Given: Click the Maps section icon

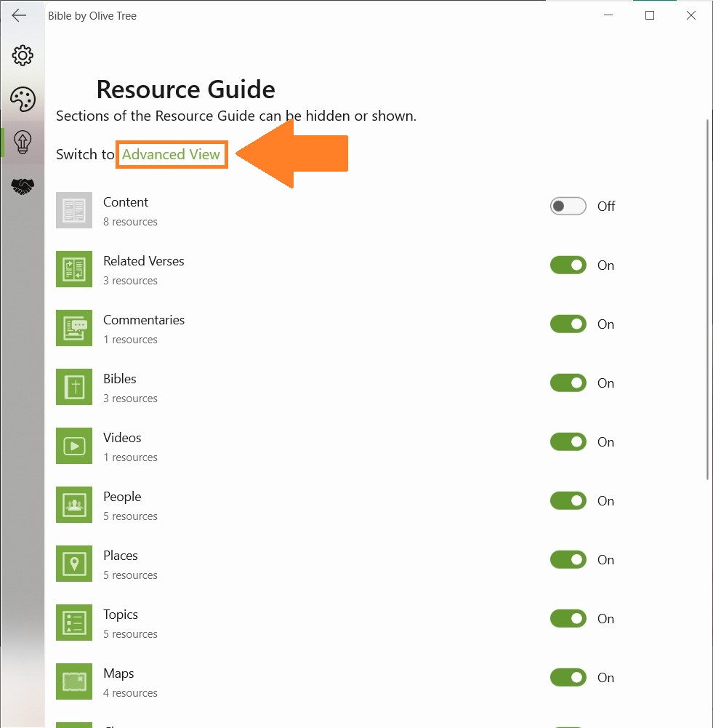Looking at the screenshot, I should tap(74, 682).
